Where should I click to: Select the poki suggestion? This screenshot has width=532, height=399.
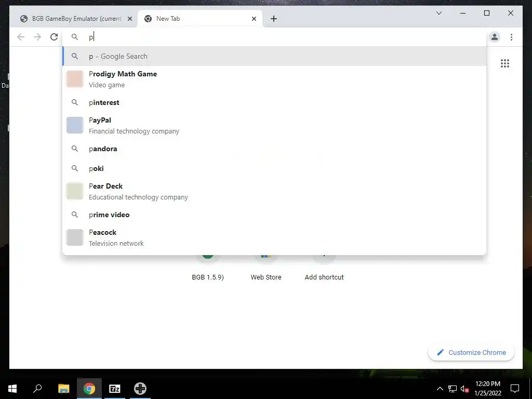pyautogui.click(x=274, y=168)
